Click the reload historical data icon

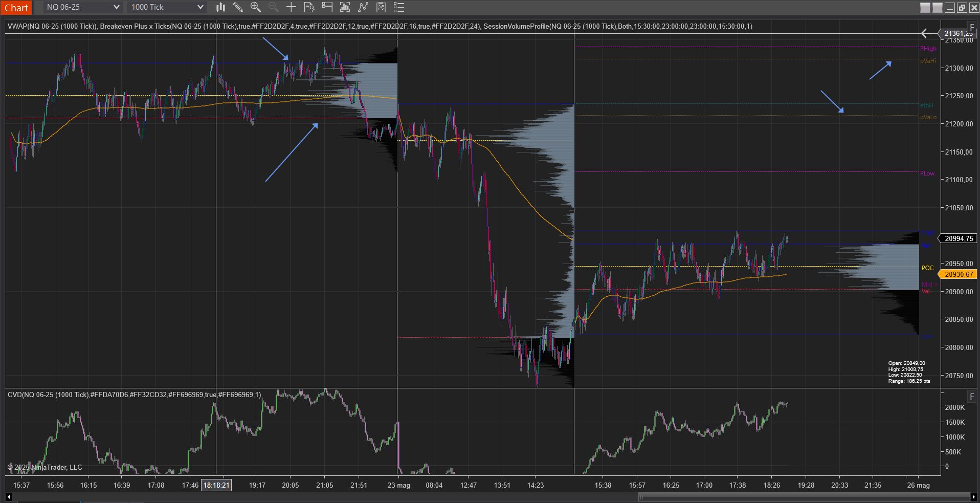coord(381,7)
